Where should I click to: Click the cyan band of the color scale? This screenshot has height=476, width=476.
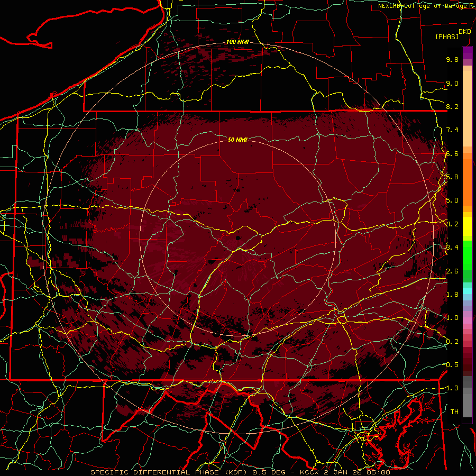467,290
